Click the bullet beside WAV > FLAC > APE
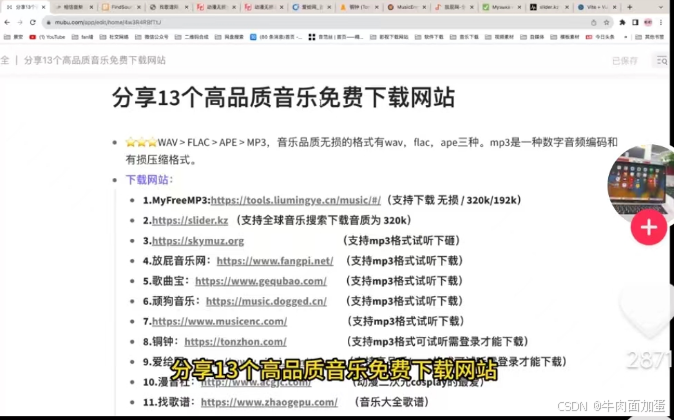This screenshot has width=674, height=420. click(x=115, y=143)
